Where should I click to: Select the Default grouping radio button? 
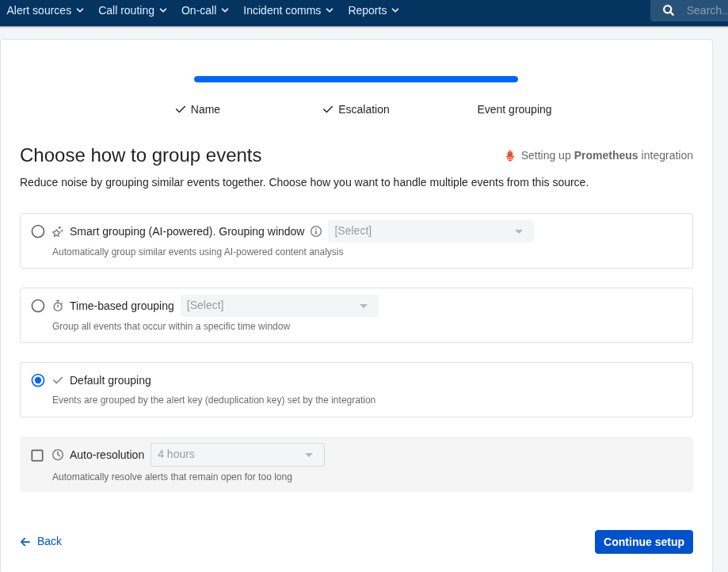pyautogui.click(x=38, y=380)
